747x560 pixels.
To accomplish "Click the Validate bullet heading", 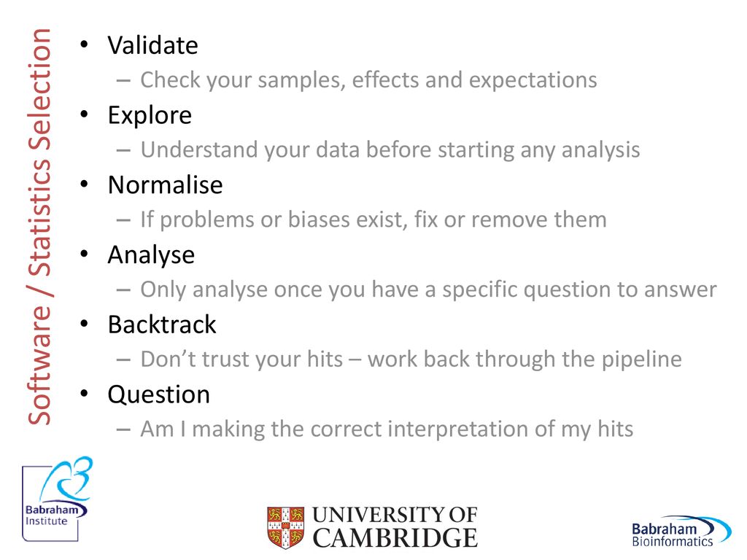I will point(153,45).
